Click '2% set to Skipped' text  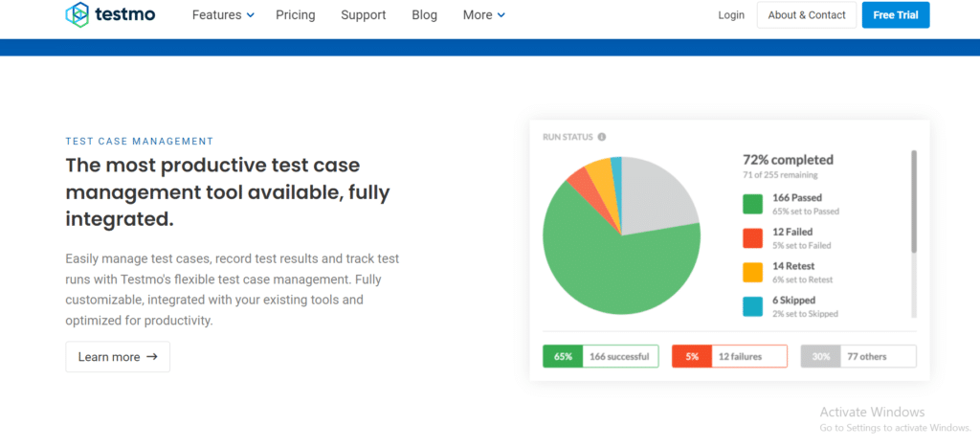point(805,314)
